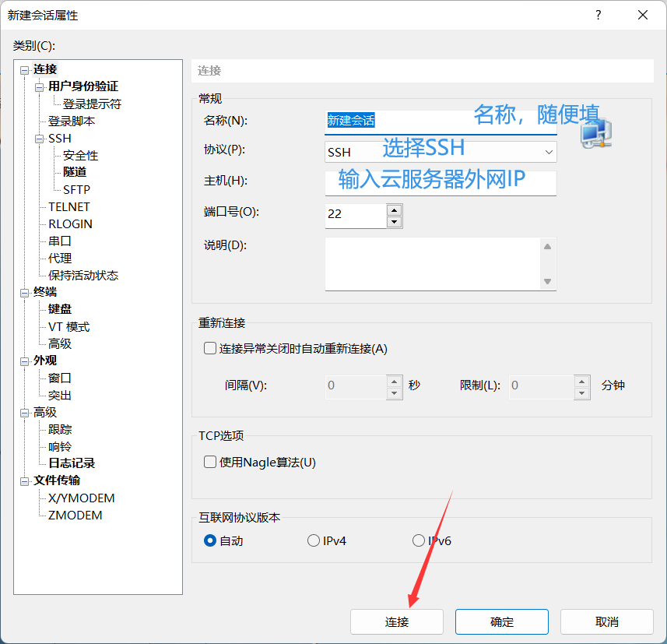667x644 pixels.
Task: Collapse the SSH tree node
Action: (x=39, y=139)
